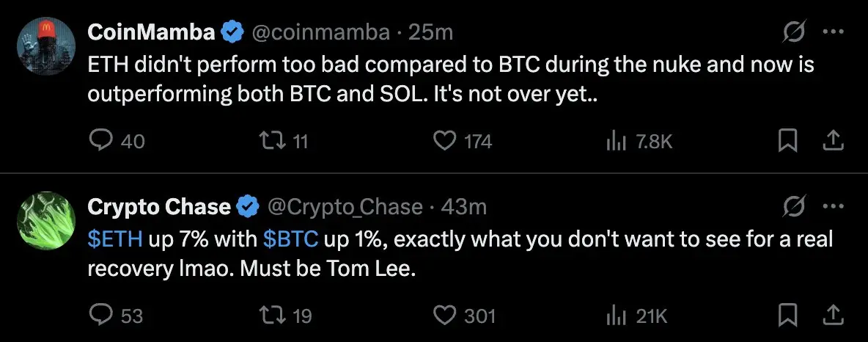Viewport: 868px width, 342px height.
Task: Bookmark CoinMamba's tweet
Action: [x=787, y=140]
